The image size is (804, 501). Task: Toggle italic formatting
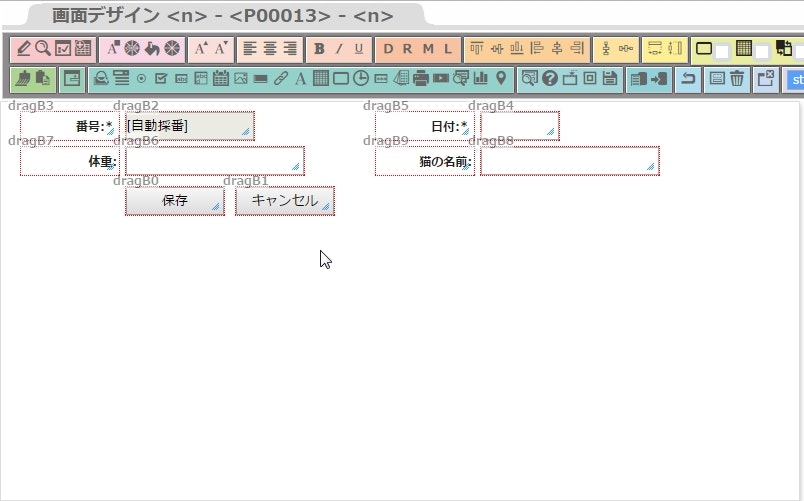pos(339,49)
